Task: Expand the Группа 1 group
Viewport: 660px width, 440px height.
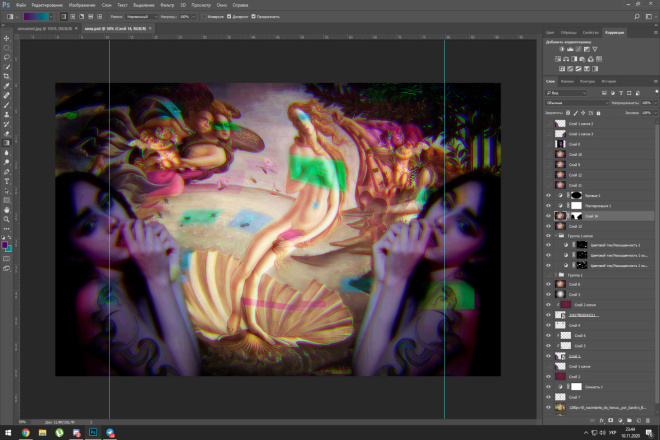Action: pos(556,275)
